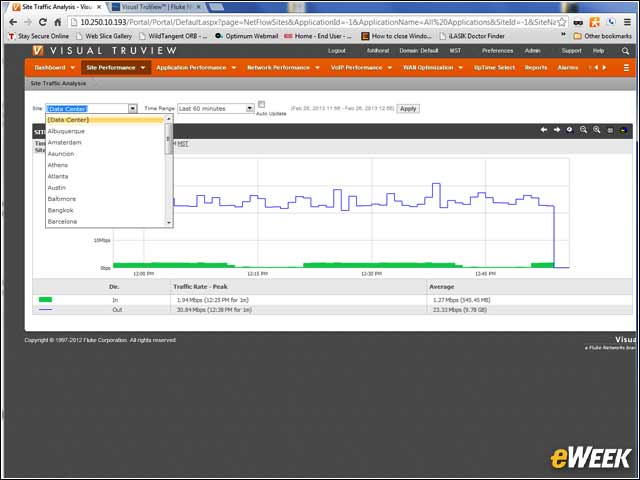The height and width of the screenshot is (480, 640).
Task: Go to the browser home page icon
Action: tap(58, 22)
